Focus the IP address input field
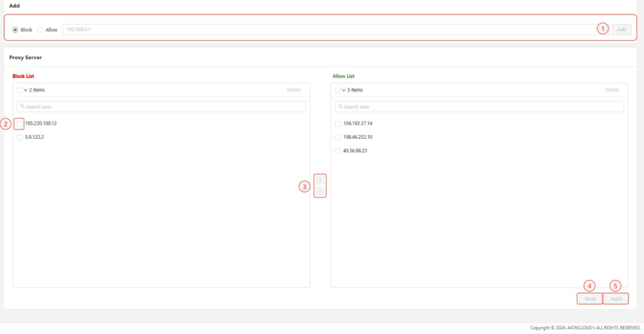Screen dimensions: 644x334 330,30
